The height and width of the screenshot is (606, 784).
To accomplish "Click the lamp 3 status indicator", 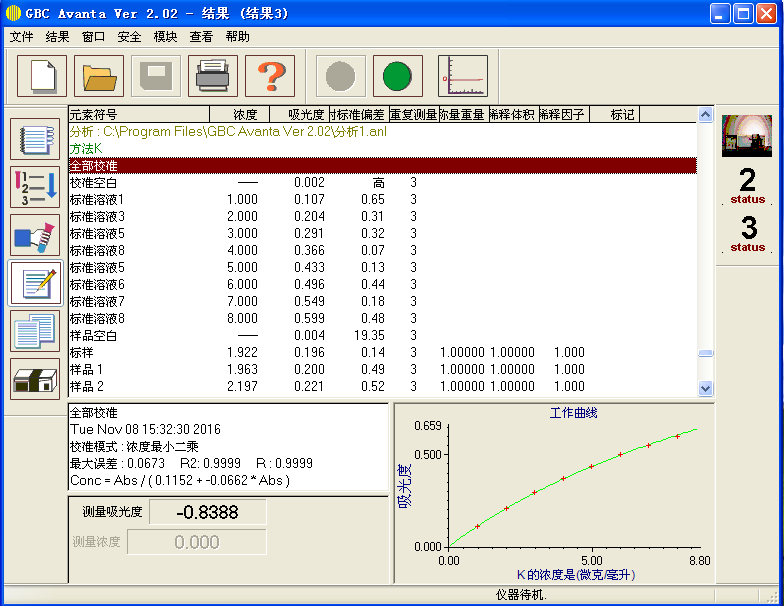I will pyautogui.click(x=748, y=234).
